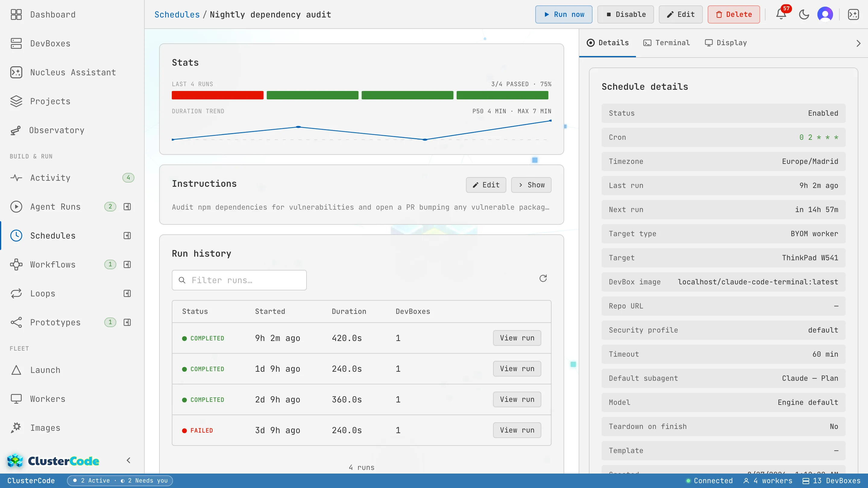Go to Agent Runs

55,206
